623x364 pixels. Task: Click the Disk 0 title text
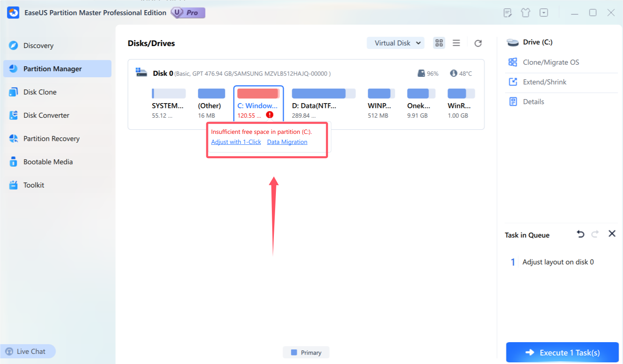163,73
